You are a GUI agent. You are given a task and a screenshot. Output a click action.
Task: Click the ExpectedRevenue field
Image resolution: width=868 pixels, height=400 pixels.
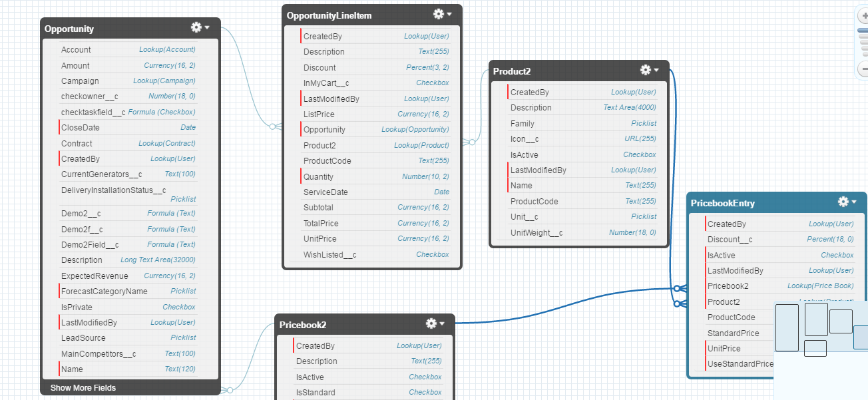click(128, 276)
